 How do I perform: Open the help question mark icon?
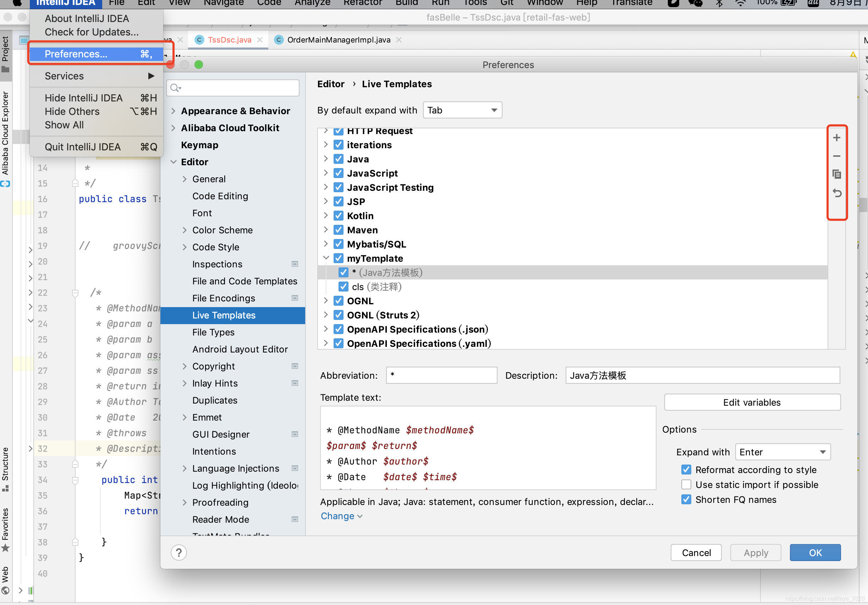178,553
